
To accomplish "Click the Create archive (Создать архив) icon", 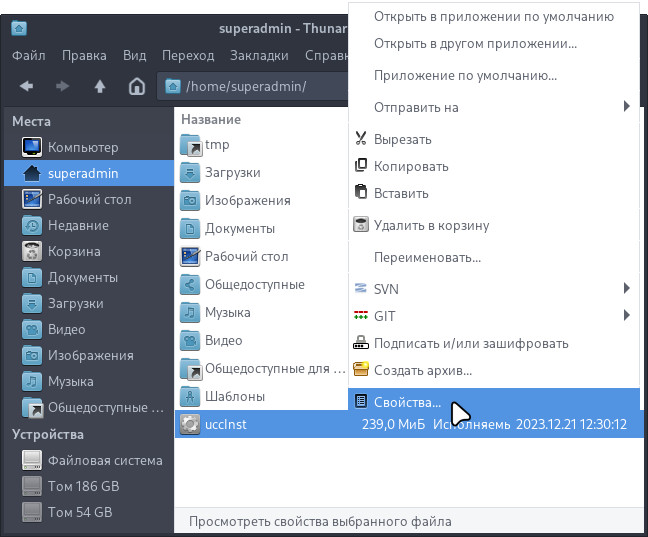I will 361,370.
